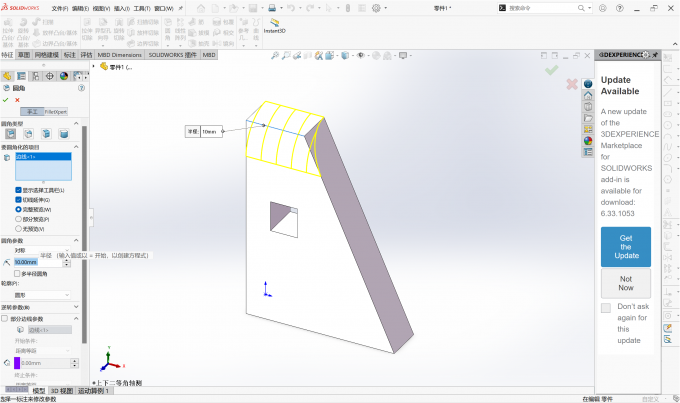Open task pane file explorer folder icon
The height and width of the screenshot is (403, 680).
(588, 118)
